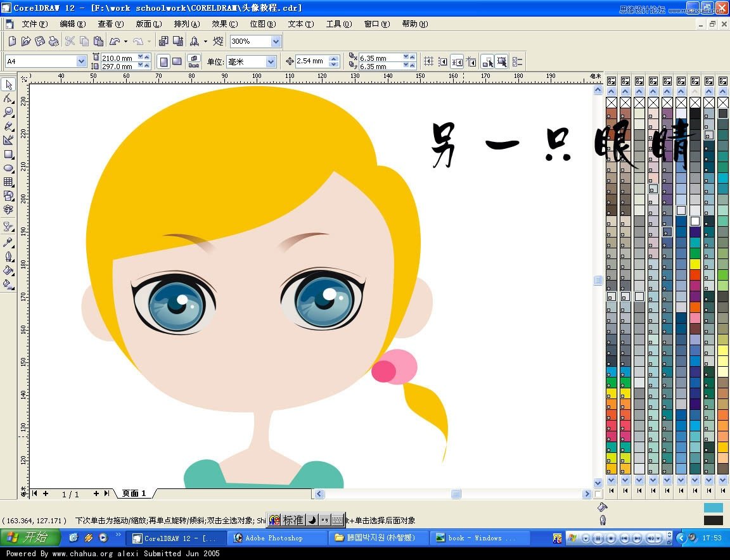Activate the Zoom tool
The image size is (730, 560).
[x=9, y=112]
